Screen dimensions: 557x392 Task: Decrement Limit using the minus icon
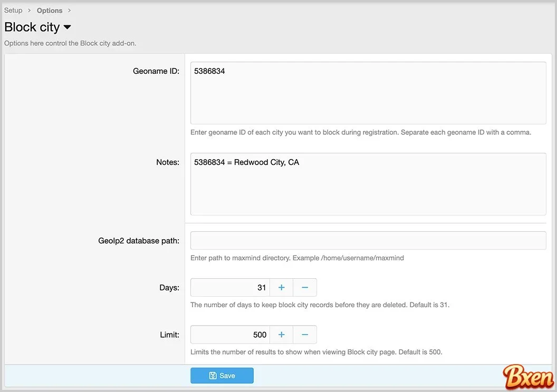pos(305,335)
